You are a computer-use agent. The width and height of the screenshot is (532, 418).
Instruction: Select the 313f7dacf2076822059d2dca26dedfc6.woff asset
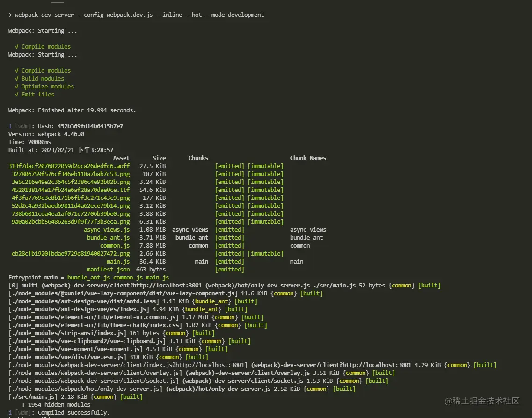(x=69, y=166)
